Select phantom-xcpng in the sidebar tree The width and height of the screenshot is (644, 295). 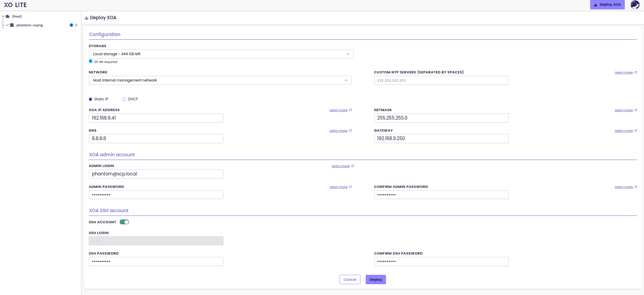click(x=30, y=25)
